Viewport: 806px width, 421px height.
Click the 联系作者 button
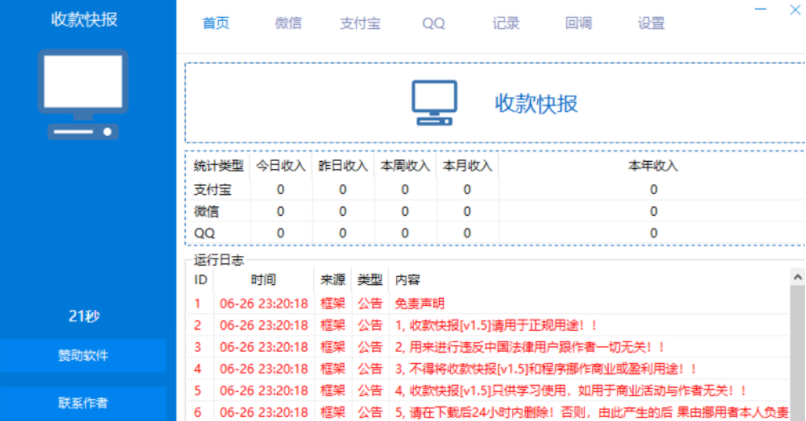83,403
